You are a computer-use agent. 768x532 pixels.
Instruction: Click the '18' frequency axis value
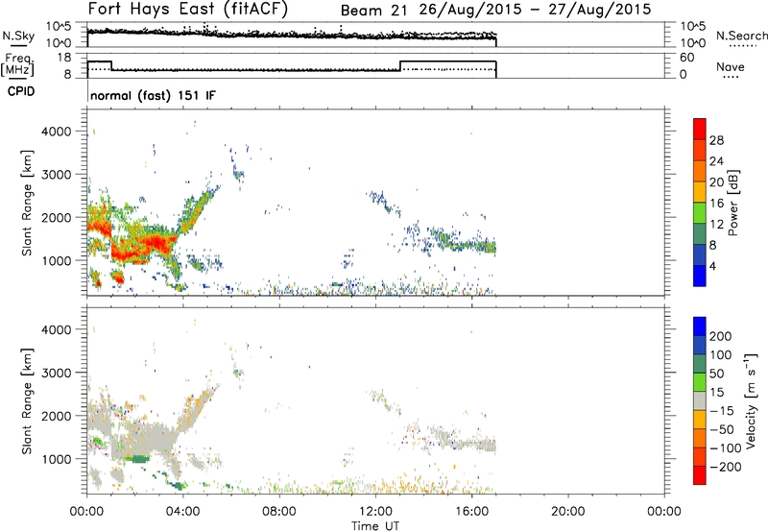tap(64, 58)
